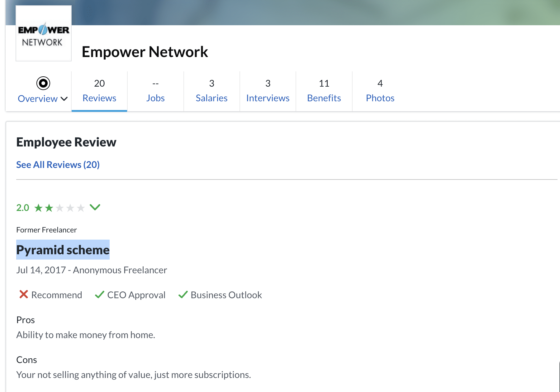Viewport: 560px width, 392px height.
Task: Click the fifth gray rating star
Action: pos(81,208)
